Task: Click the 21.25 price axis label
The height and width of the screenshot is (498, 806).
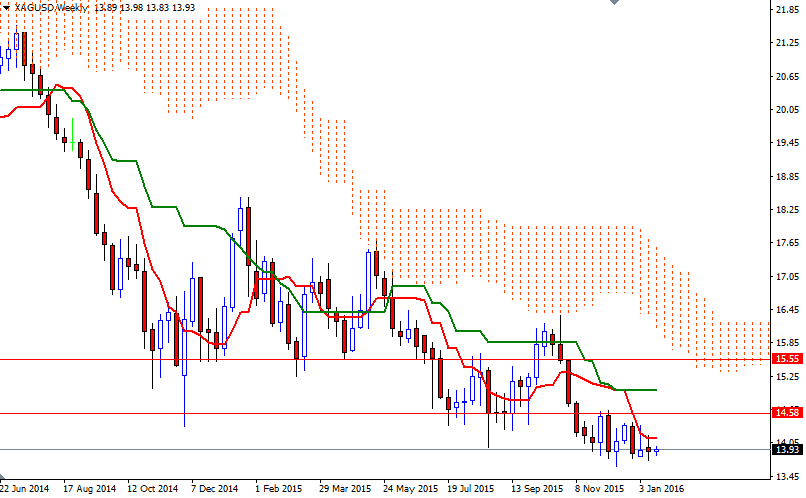Action: (787, 43)
